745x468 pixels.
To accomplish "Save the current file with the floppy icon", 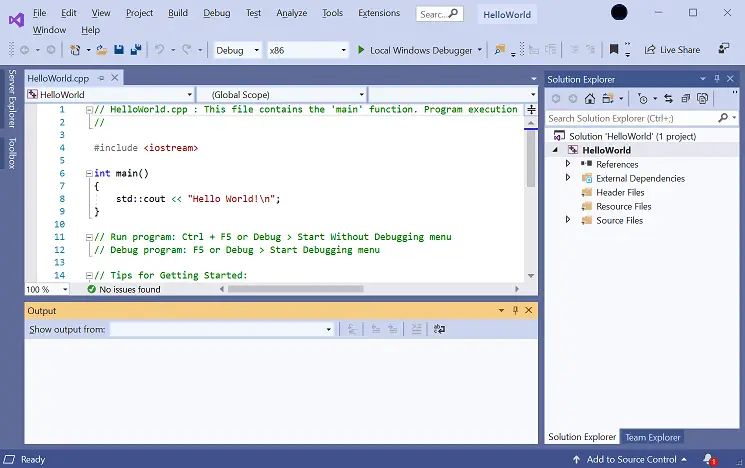I will point(119,49).
